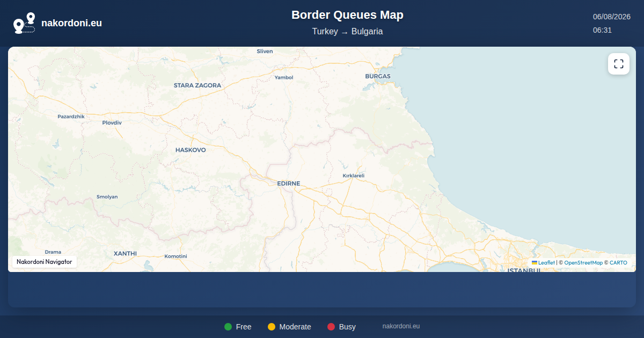Click the Moderate legend label
644x338 pixels.
295,327
